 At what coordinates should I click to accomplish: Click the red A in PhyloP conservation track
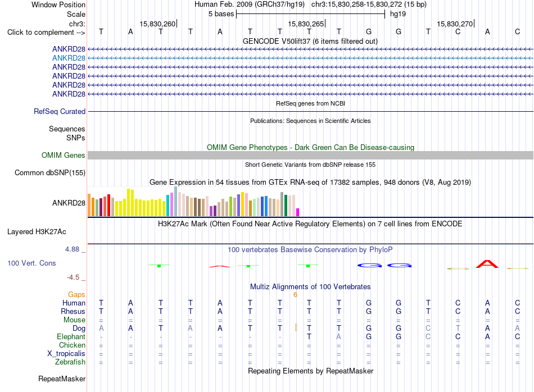tap(487, 264)
